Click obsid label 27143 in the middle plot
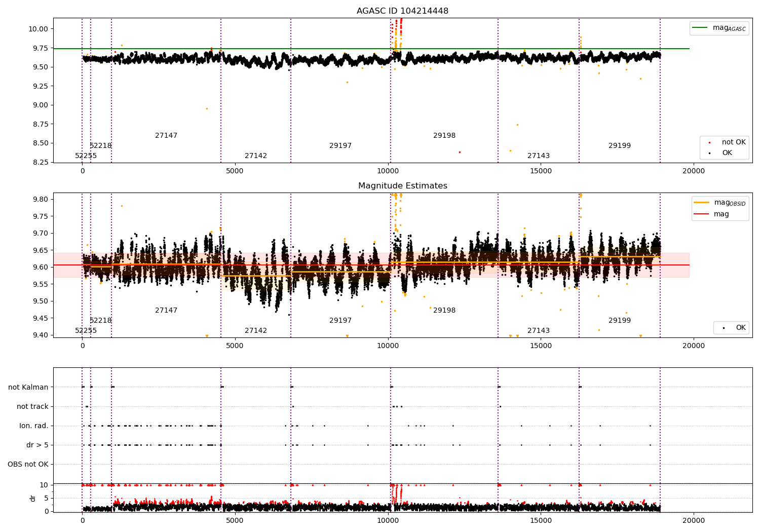The width and height of the screenshot is (760, 532). click(539, 330)
